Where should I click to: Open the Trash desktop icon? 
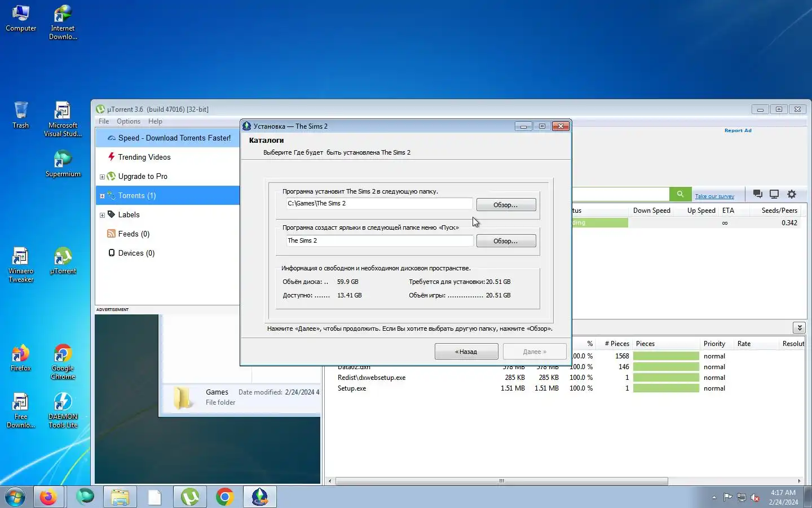point(21,115)
